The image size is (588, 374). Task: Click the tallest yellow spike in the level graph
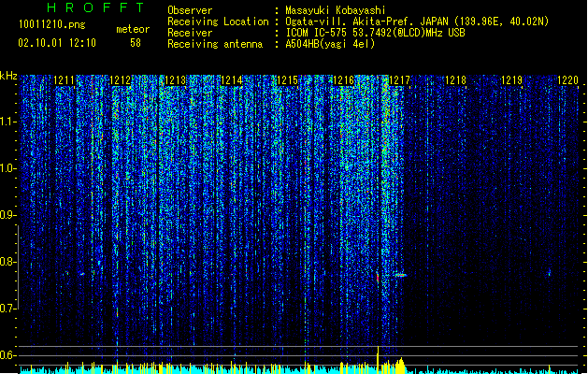click(378, 359)
